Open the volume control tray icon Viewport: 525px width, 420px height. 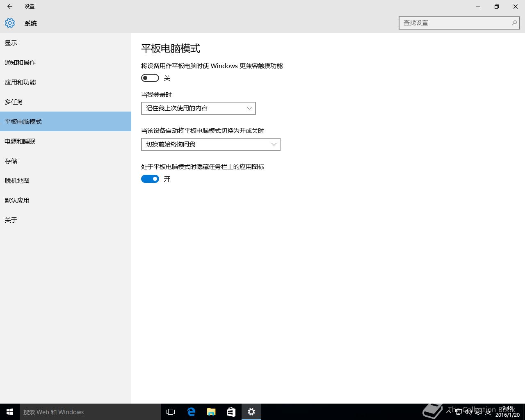click(468, 412)
